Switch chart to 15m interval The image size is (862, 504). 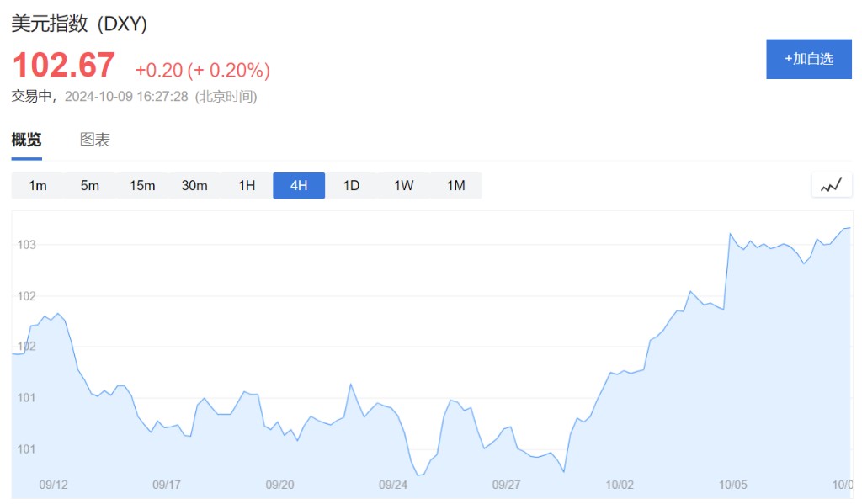pyautogui.click(x=142, y=186)
